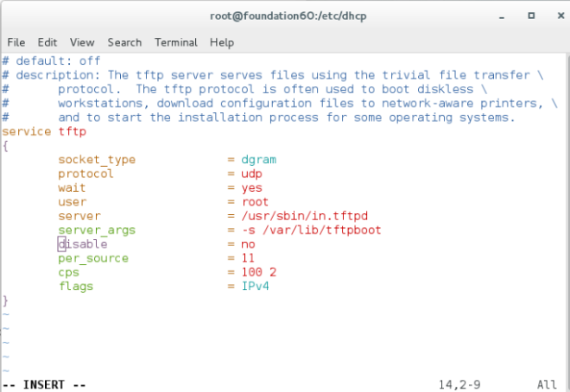Maximize the terminal window
Image resolution: width=570 pixels, height=392 pixels.
coord(531,16)
